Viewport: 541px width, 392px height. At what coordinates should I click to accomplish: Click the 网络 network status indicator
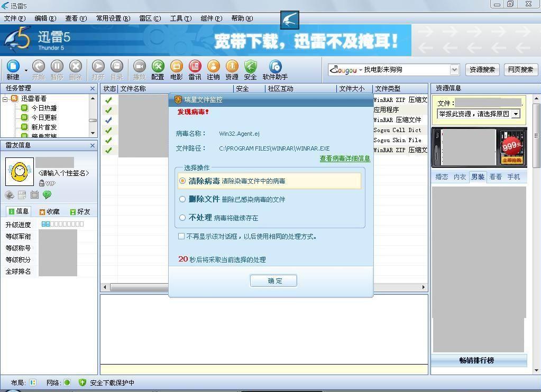(67, 382)
